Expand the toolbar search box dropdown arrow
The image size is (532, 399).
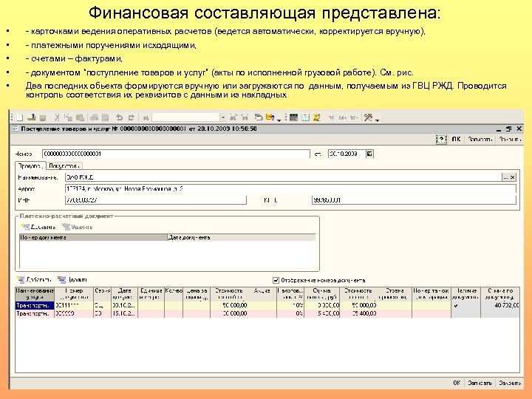click(223, 117)
